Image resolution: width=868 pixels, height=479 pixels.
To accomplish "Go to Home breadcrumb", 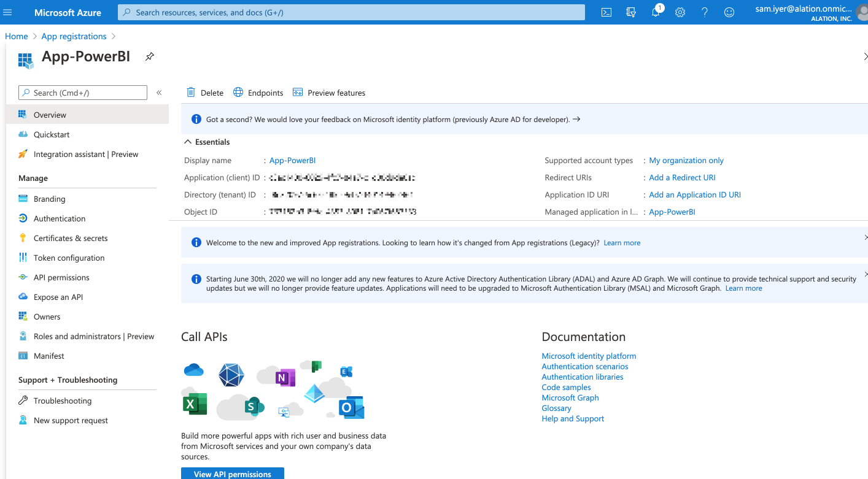I will coord(17,36).
